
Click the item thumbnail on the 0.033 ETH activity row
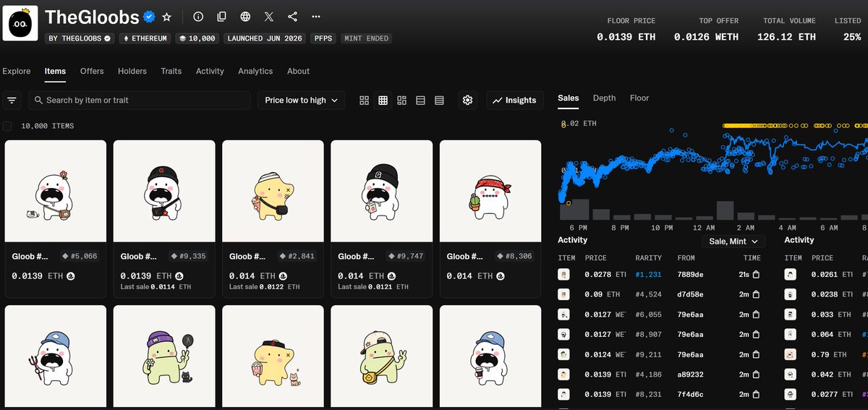[x=791, y=315]
